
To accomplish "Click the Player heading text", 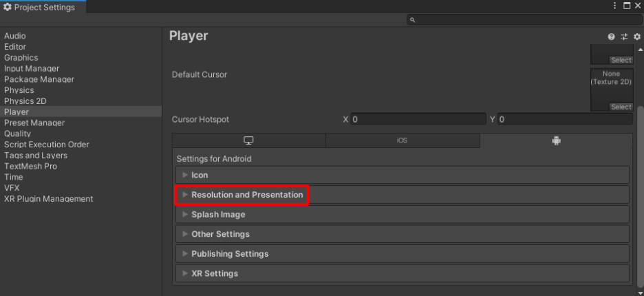I will tap(189, 36).
